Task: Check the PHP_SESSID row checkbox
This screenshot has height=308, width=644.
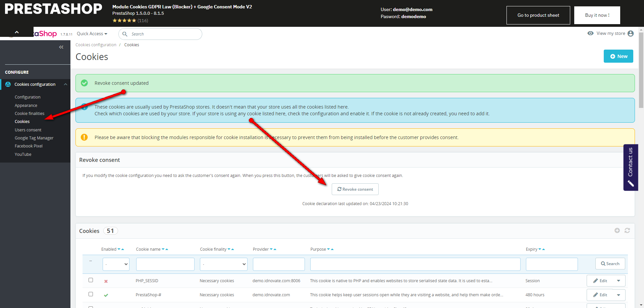Action: click(91, 280)
